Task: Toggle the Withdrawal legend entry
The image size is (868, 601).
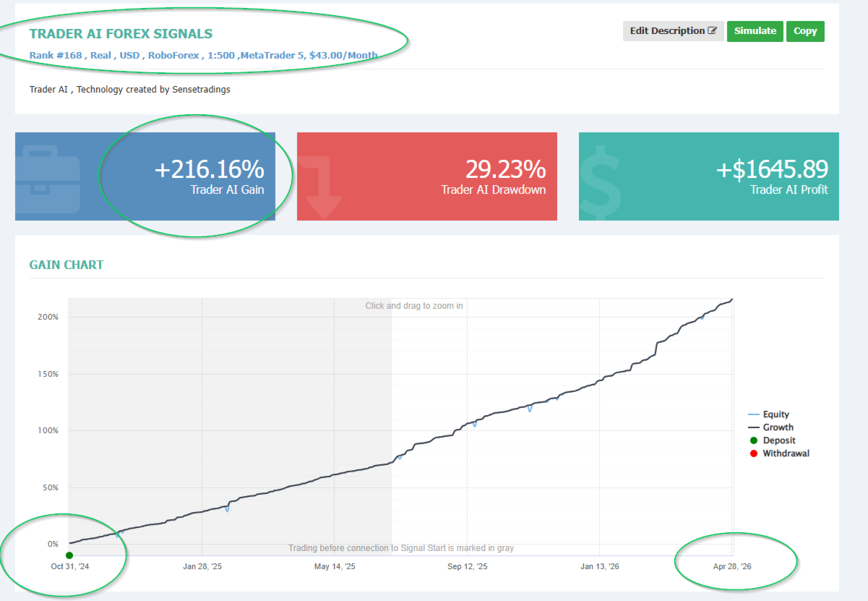Action: point(778,453)
